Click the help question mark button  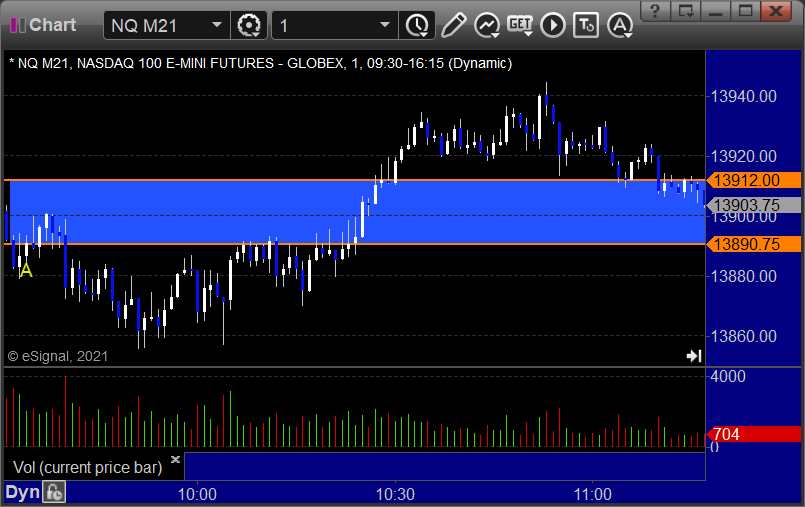coord(655,10)
